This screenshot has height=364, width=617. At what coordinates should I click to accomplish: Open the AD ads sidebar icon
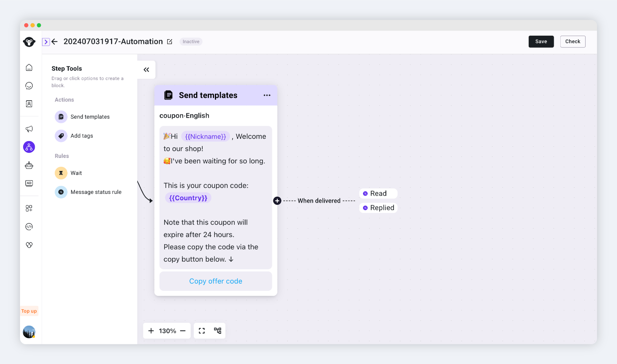point(29,183)
